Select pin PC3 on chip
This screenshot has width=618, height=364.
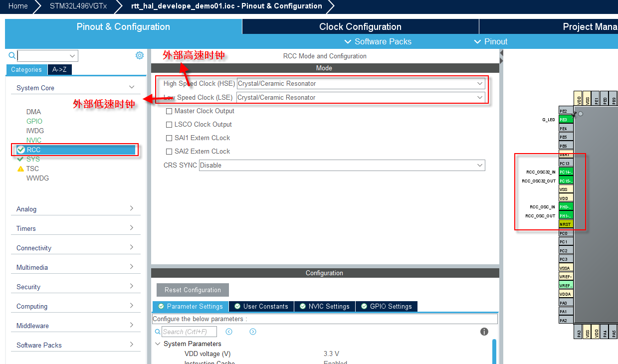566,259
